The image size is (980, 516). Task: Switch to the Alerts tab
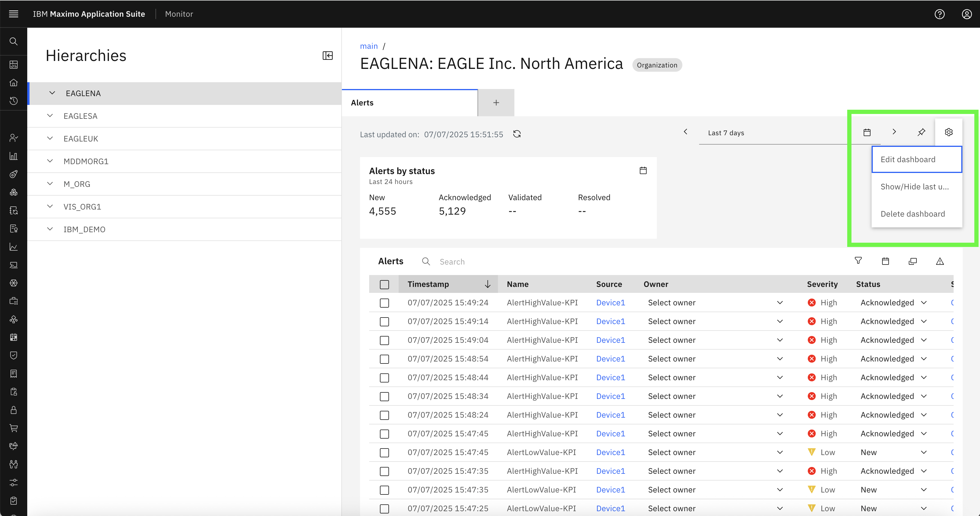(x=410, y=103)
